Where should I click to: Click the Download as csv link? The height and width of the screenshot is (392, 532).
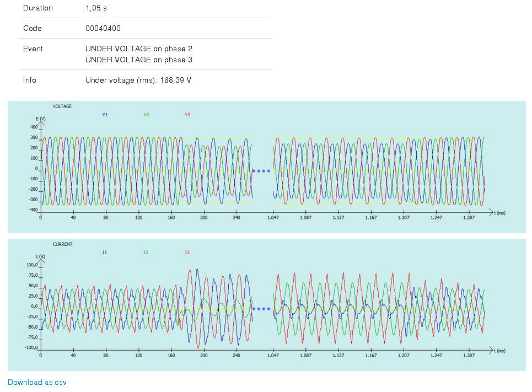[37, 382]
